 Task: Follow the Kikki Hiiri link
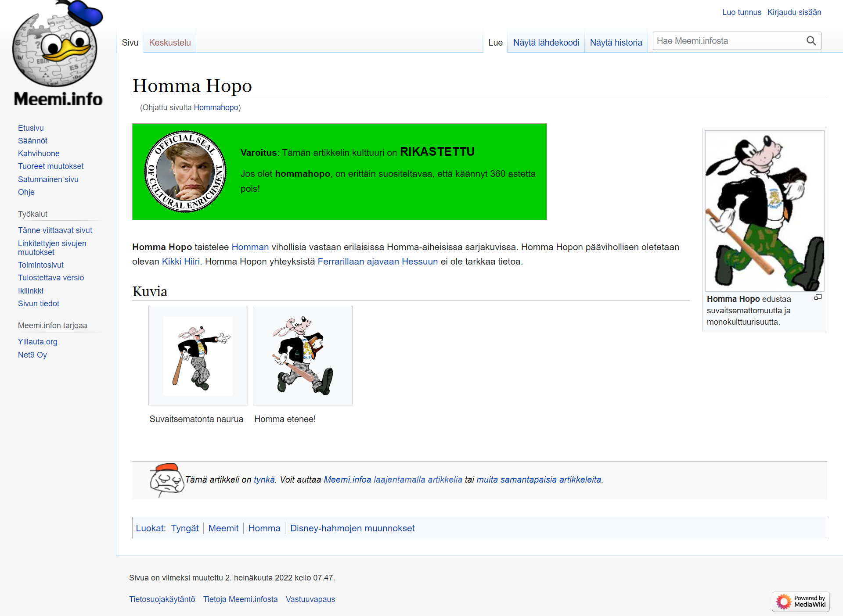pos(180,261)
